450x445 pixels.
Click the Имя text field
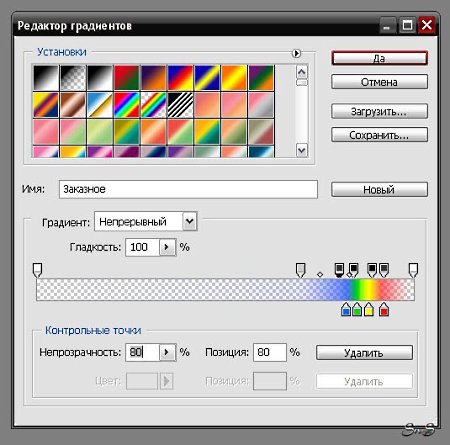(x=188, y=189)
